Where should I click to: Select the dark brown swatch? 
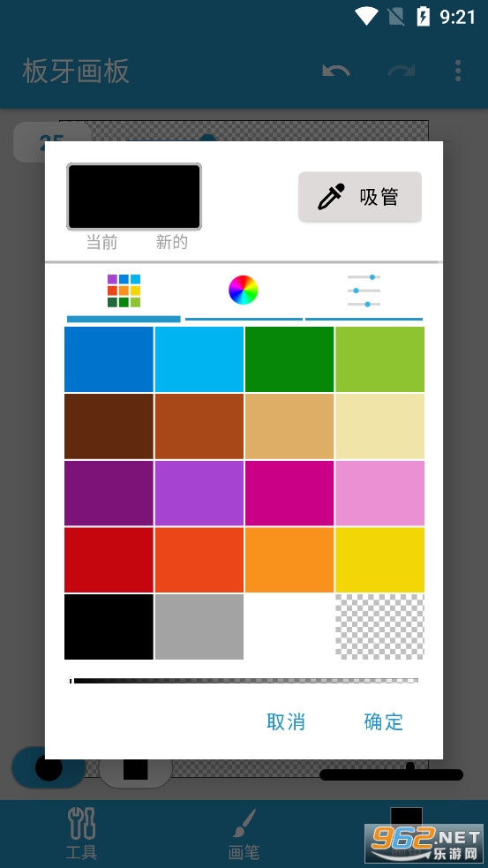click(109, 426)
